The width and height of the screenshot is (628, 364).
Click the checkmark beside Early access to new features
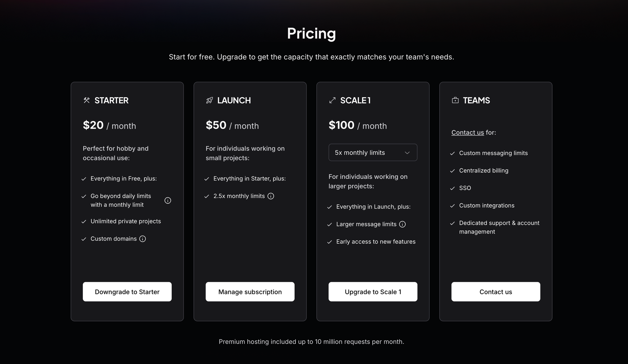point(329,242)
